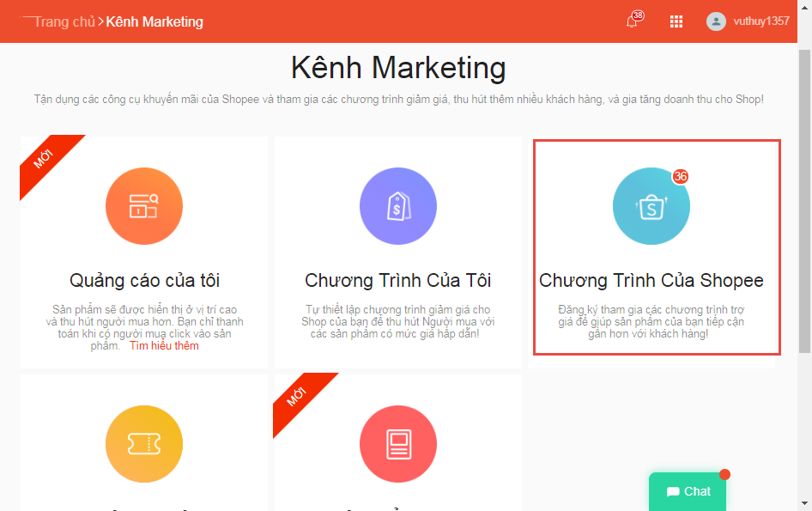The height and width of the screenshot is (511, 812).
Task: Click the Chương Trình Của Shopee description text
Action: point(651,321)
